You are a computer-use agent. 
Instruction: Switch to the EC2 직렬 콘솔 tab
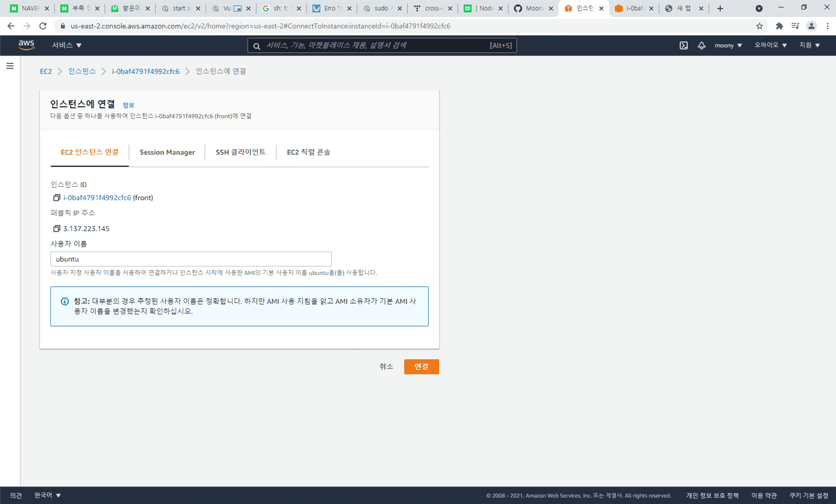pos(308,152)
